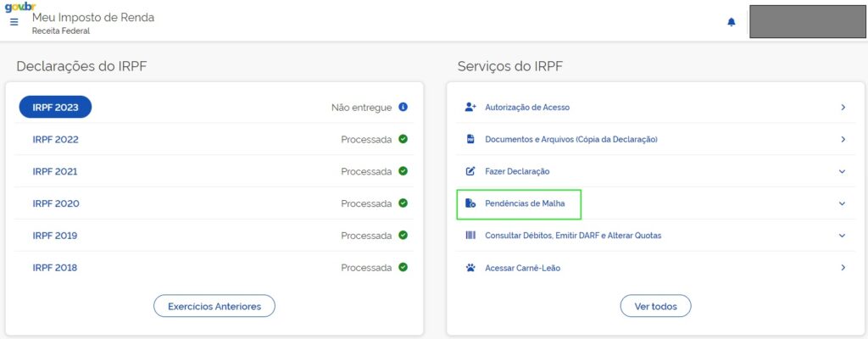This screenshot has width=868, height=339.
Task: Expand the Fazer Declaração chevron
Action: click(843, 172)
